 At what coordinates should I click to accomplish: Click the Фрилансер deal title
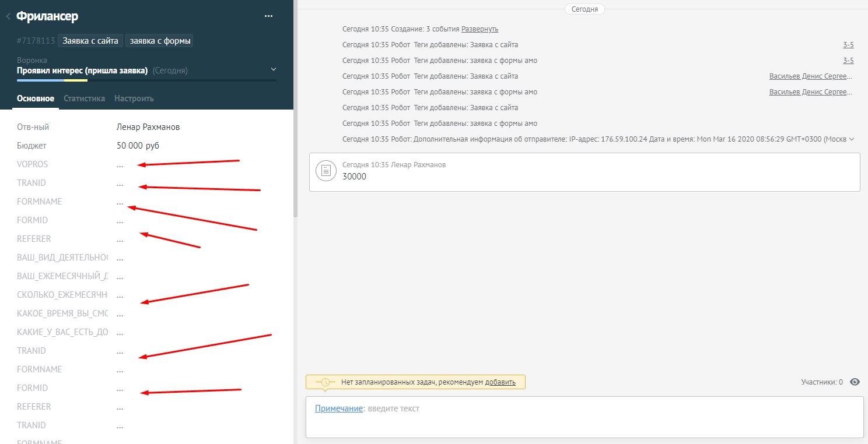(47, 16)
